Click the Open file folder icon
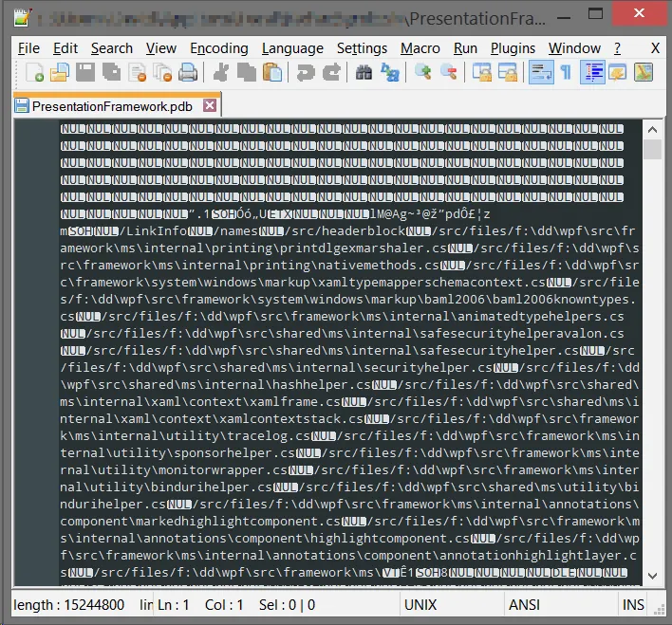Screen dimensions: 672x625 [60, 72]
